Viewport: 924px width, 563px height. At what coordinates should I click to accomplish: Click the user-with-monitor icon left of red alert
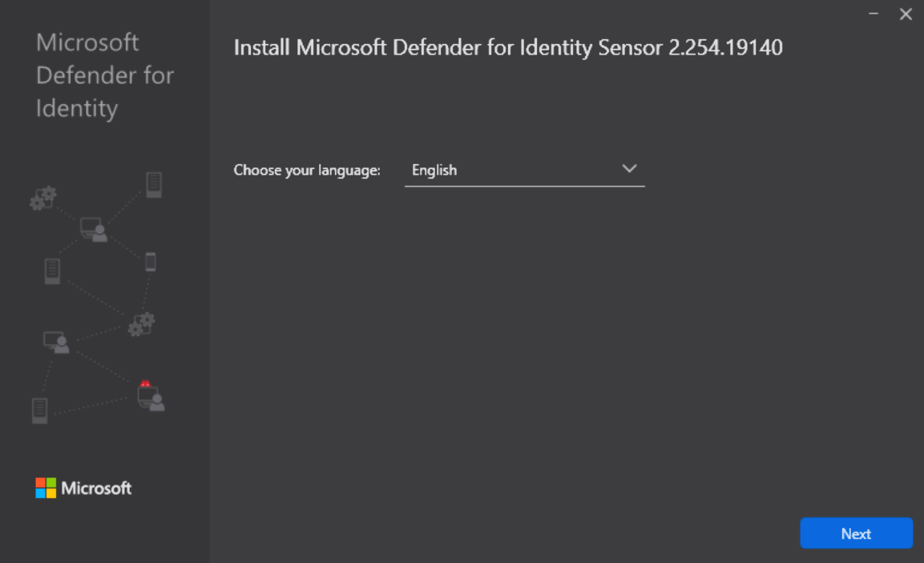click(x=56, y=342)
